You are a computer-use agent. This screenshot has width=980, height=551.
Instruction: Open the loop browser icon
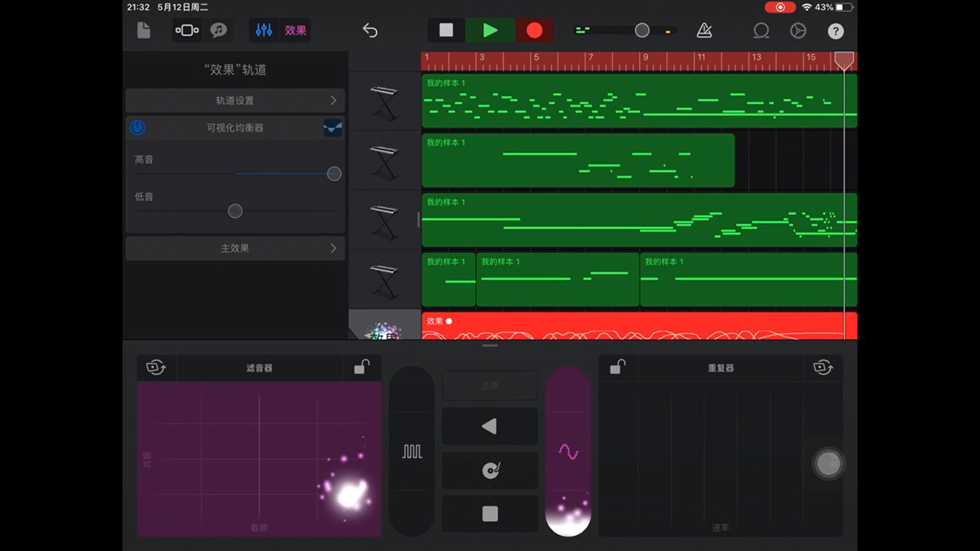(761, 31)
